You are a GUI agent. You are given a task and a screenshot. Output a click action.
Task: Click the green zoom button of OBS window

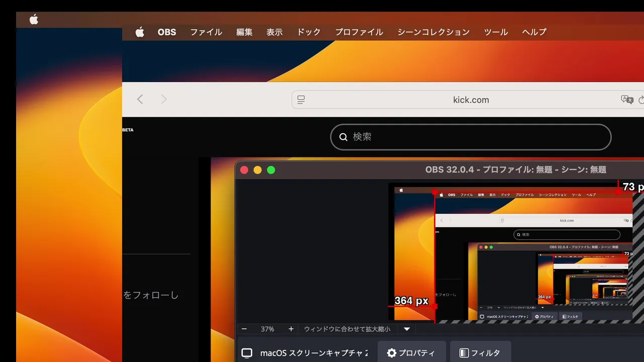(x=271, y=170)
